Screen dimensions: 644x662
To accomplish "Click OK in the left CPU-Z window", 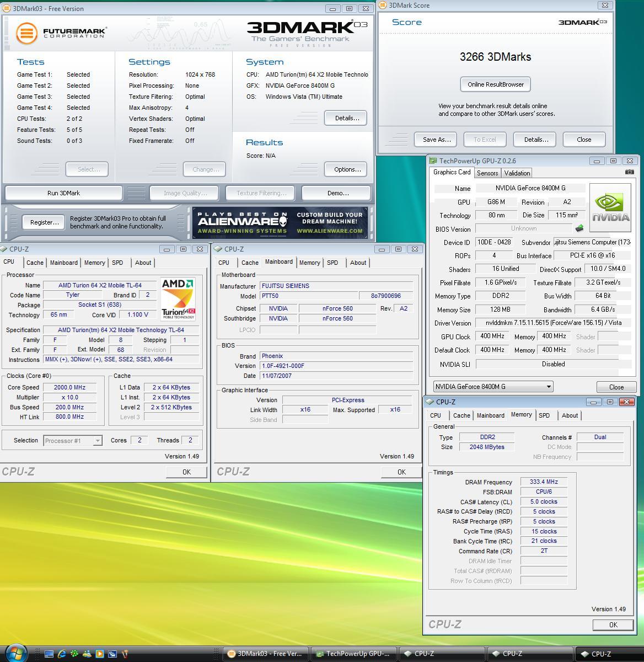I will (x=186, y=472).
